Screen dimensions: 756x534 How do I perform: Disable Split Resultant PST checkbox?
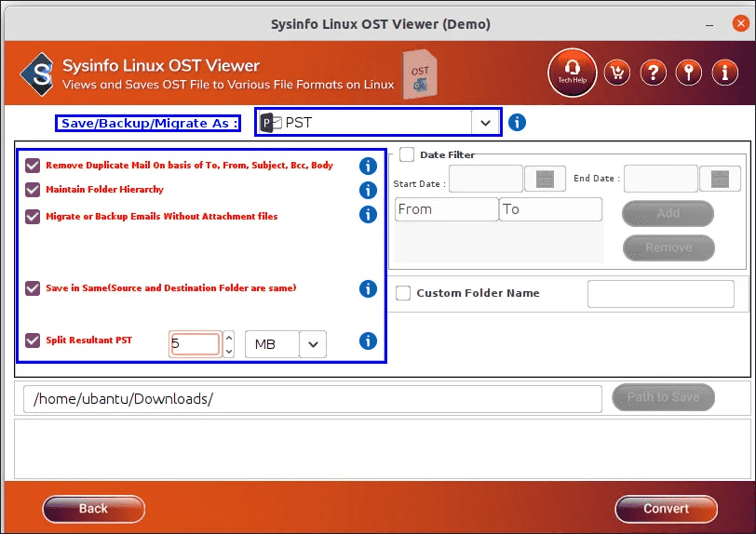[33, 340]
